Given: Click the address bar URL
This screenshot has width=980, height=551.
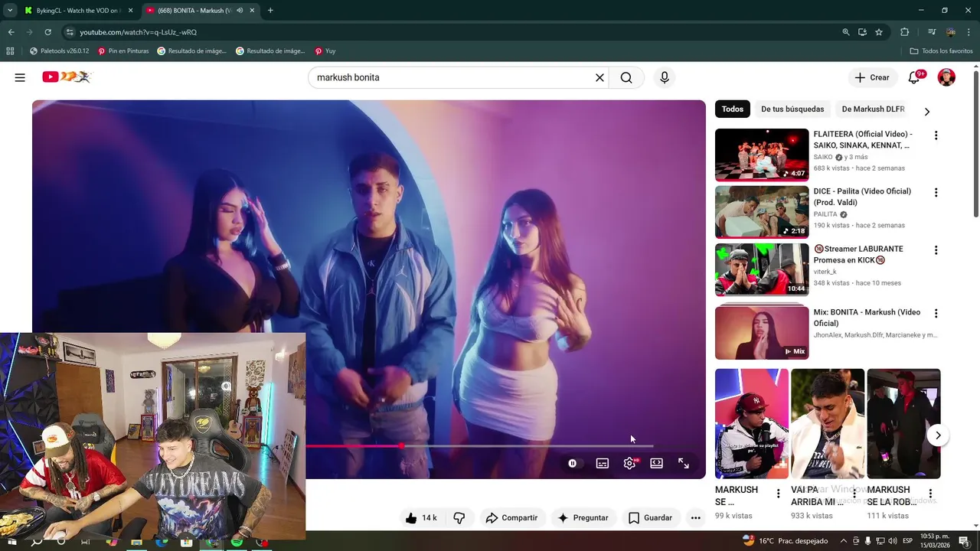Looking at the screenshot, I should click(139, 32).
